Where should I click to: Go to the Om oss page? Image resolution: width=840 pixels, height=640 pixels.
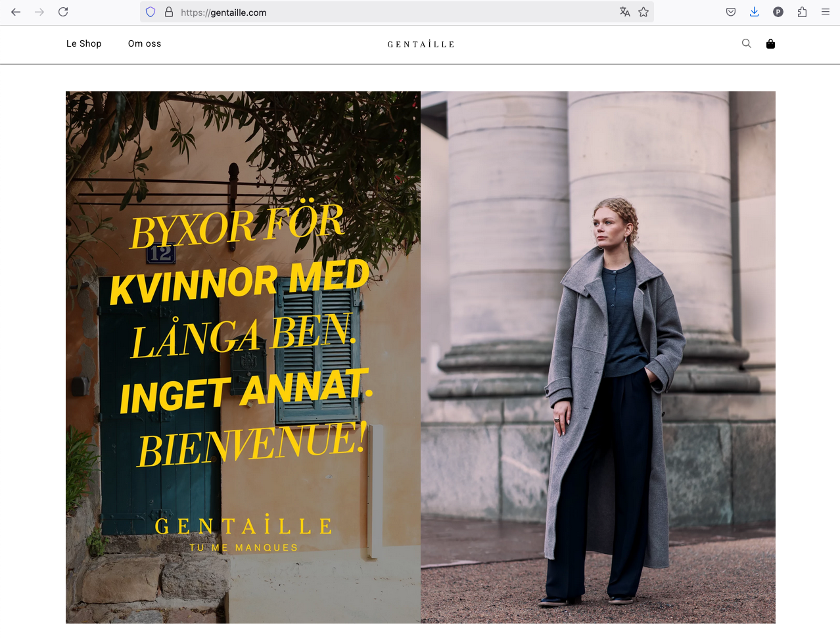coord(145,43)
